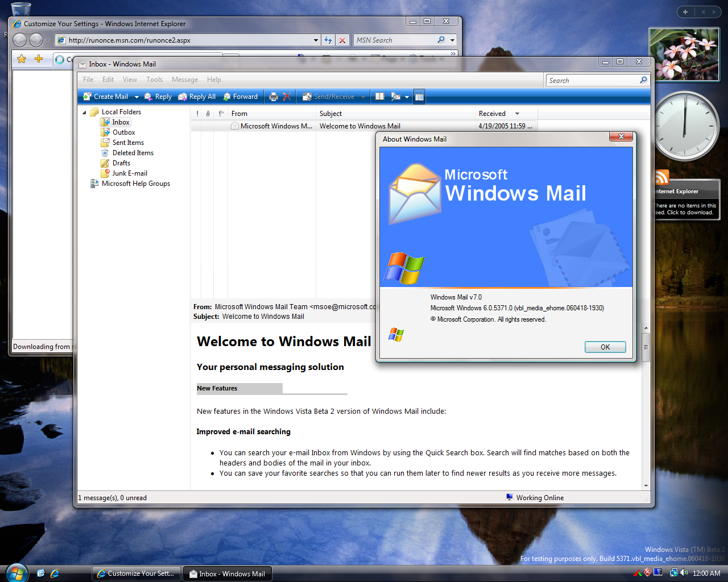Sort messages by the Received column

coord(506,114)
